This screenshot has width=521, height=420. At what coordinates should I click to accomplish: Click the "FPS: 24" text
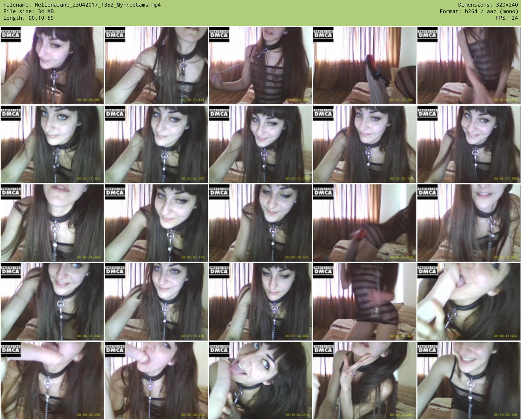(507, 18)
